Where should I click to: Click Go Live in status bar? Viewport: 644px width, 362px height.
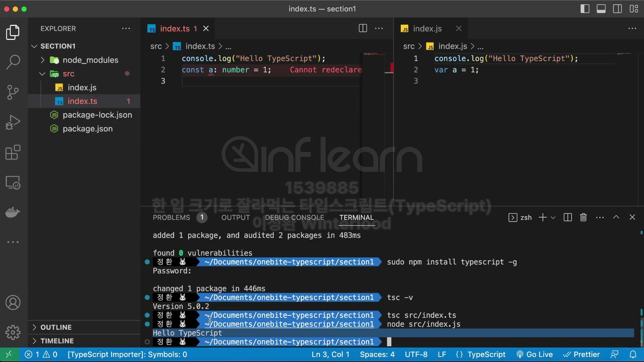535,354
